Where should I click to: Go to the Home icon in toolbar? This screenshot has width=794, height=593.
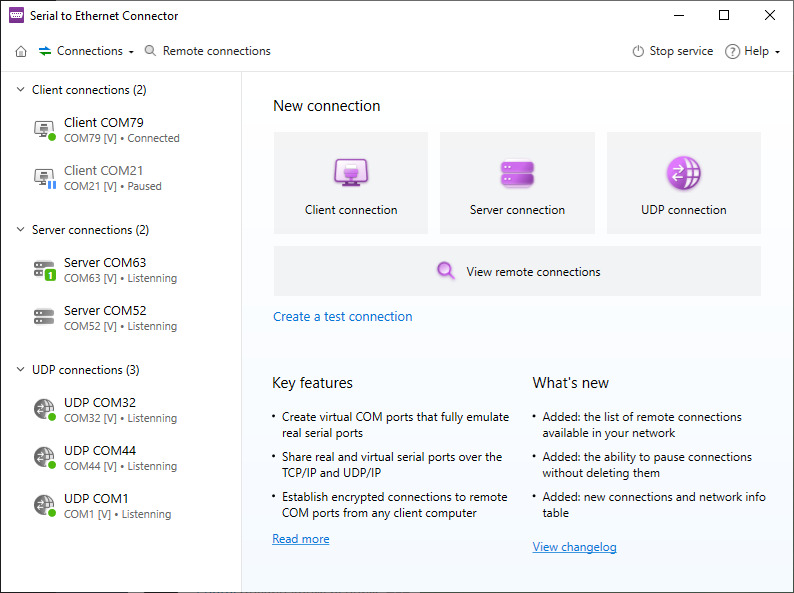tap(21, 51)
